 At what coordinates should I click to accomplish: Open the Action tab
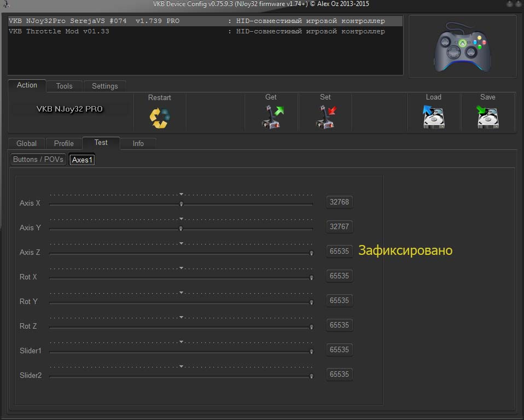coord(27,85)
